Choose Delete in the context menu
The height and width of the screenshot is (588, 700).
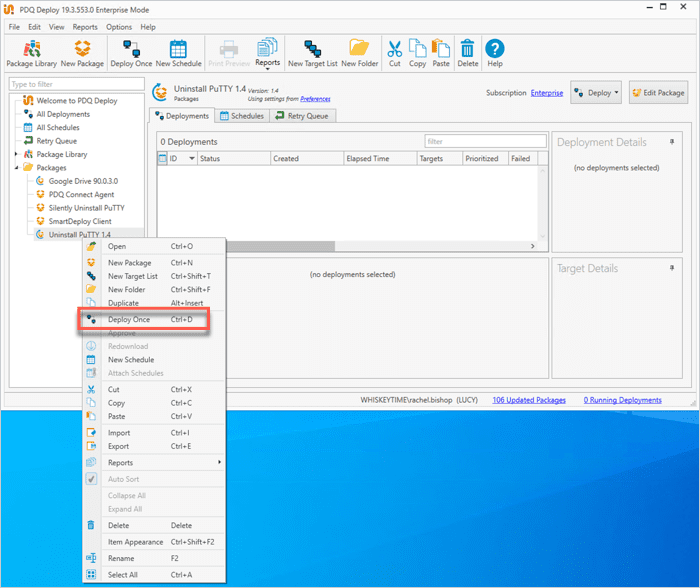[154, 525]
